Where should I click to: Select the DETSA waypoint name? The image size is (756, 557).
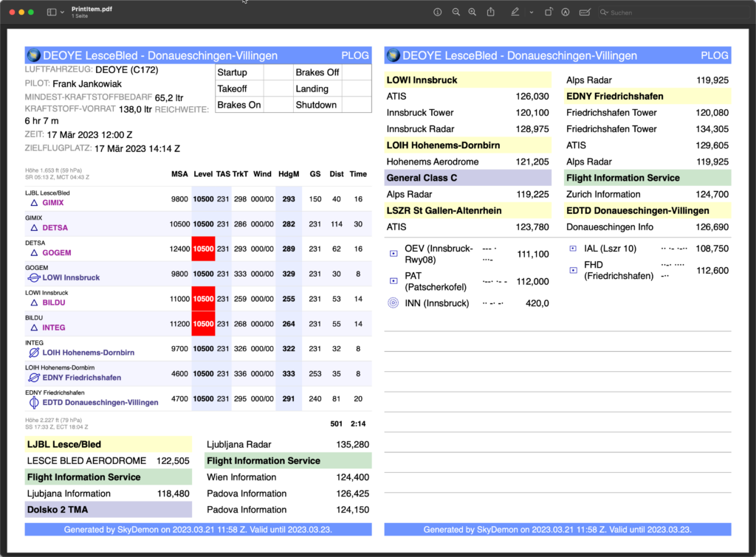point(55,228)
